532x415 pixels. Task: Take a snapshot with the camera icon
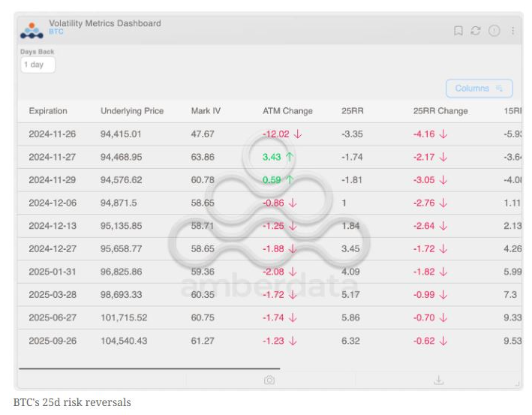(x=269, y=380)
